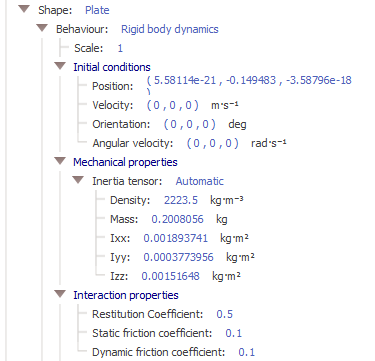Click the kg·m² unit beside Izz
Viewport: 375px width, 361px height.
(226, 277)
